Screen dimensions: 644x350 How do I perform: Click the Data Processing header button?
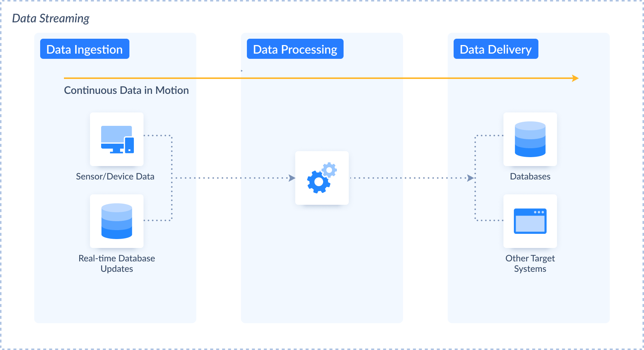point(295,49)
